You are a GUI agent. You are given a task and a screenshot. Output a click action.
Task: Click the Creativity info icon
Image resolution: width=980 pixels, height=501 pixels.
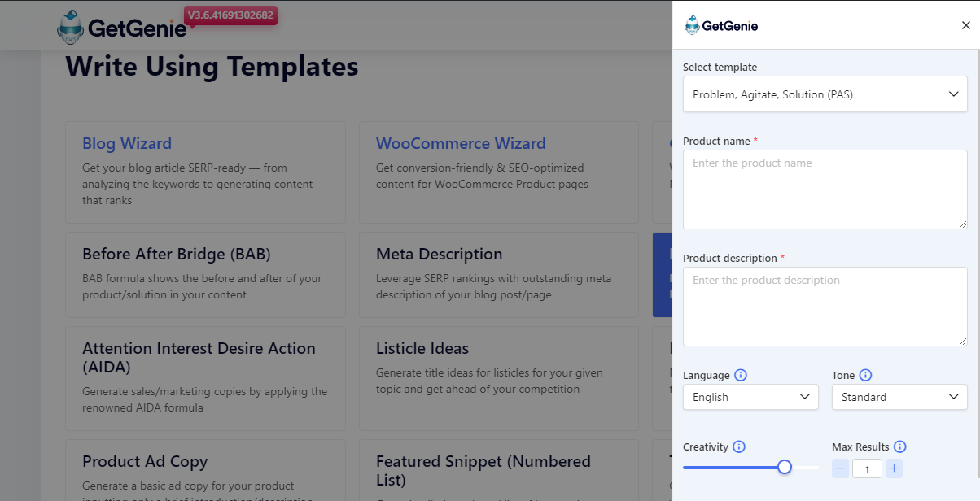click(x=739, y=447)
